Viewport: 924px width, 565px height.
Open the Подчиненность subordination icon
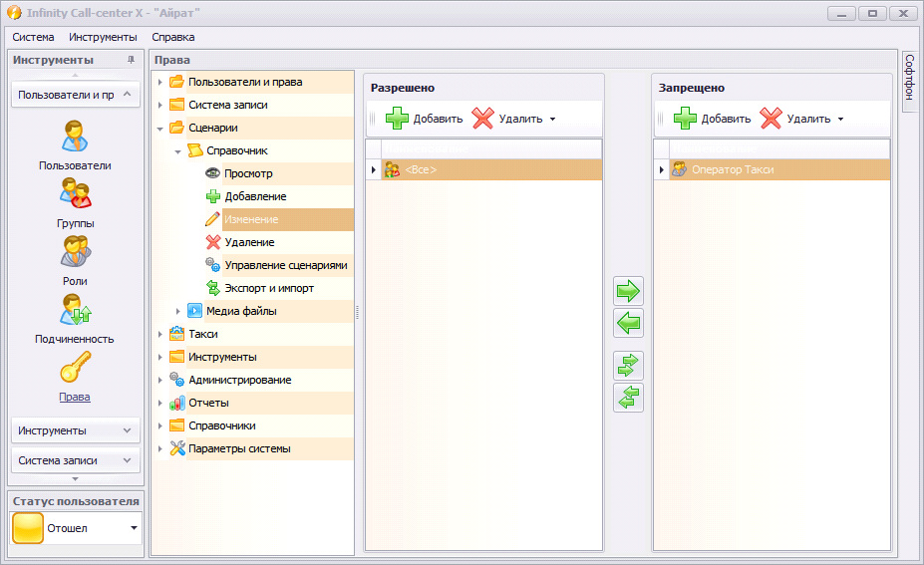click(x=76, y=309)
